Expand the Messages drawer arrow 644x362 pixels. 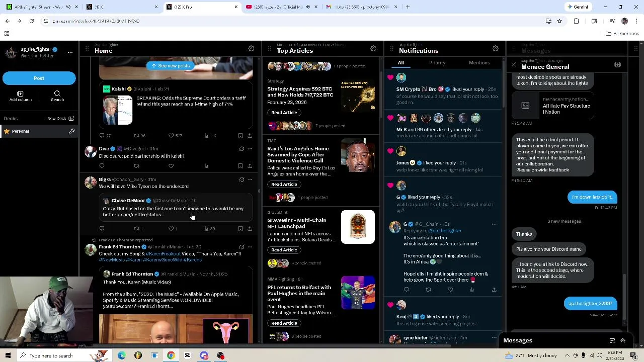pyautogui.click(x=623, y=340)
